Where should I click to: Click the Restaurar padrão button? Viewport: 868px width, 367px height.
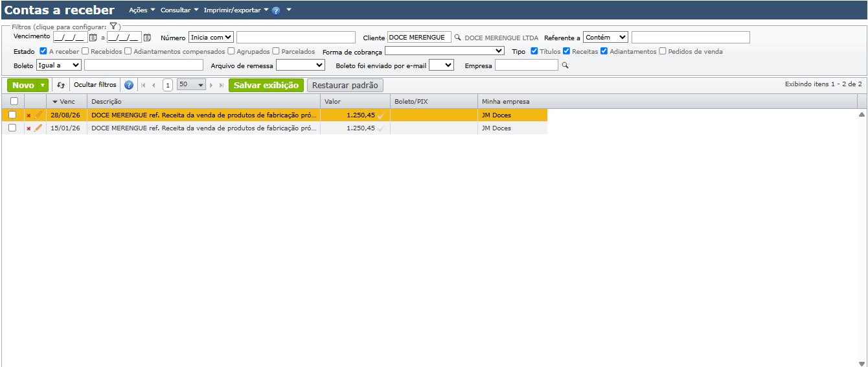[345, 85]
